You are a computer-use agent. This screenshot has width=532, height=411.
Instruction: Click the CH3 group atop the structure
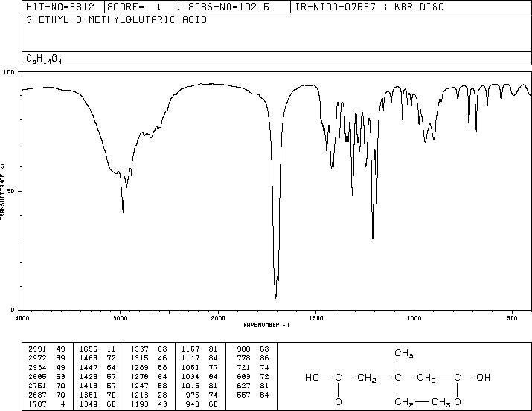(404, 354)
